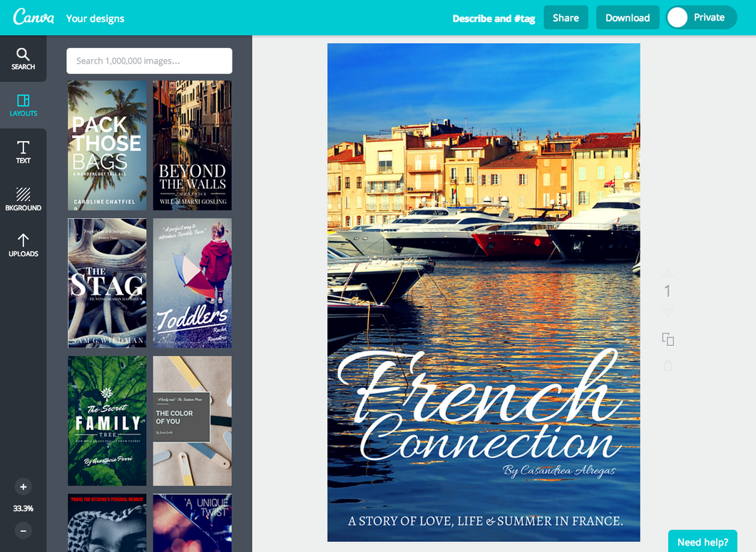This screenshot has width=756, height=552.
Task: Open the Uploads panel
Action: pos(23,245)
